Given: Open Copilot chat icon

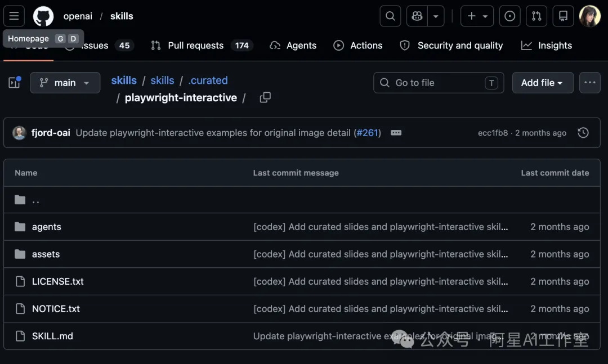Looking at the screenshot, I should pos(417,16).
